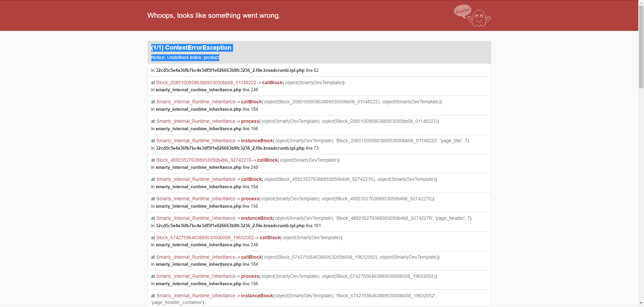
Task: Click first callBlock method link
Action: click(272, 83)
